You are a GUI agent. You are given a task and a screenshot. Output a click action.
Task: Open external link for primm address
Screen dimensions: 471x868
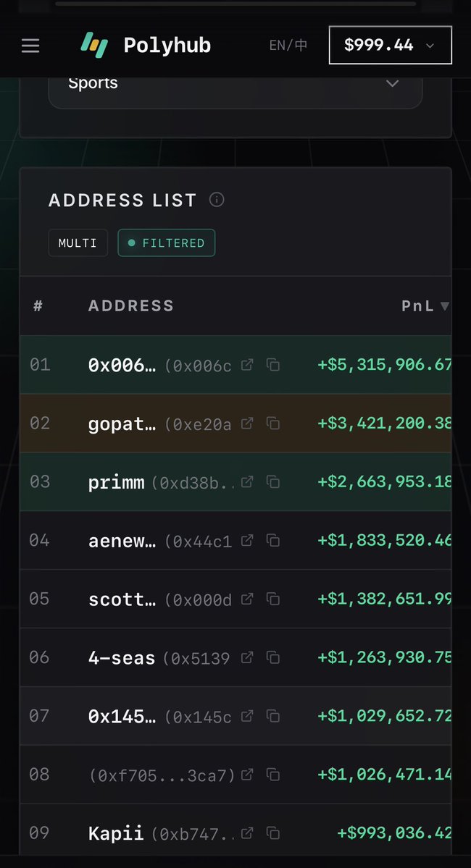[247, 481]
